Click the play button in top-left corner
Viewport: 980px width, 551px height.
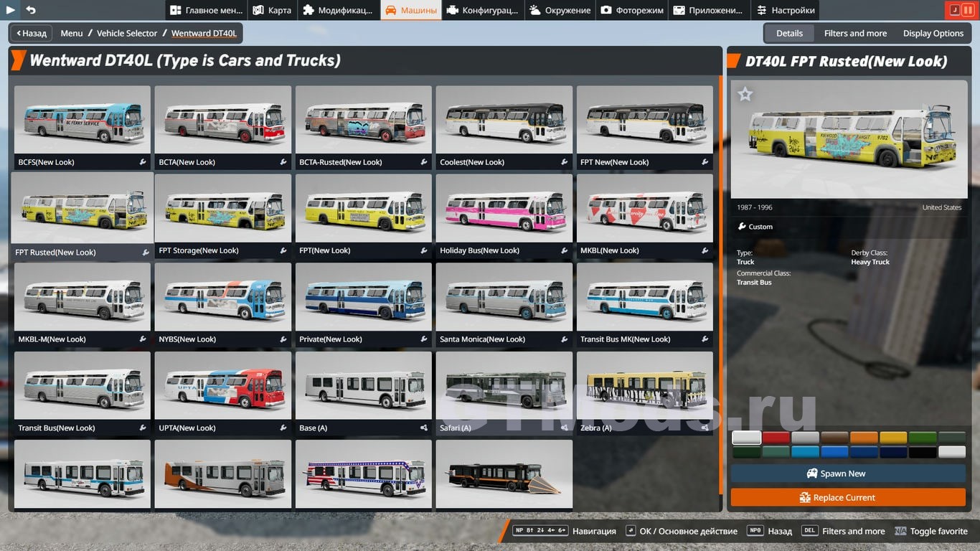tap(11, 10)
